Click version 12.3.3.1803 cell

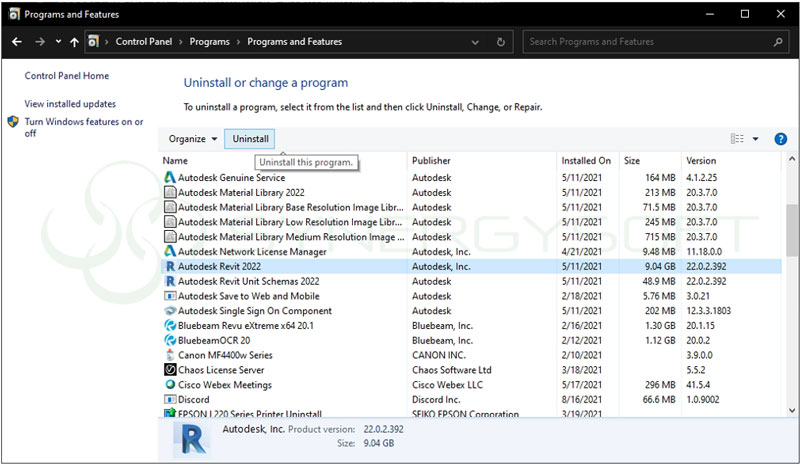pyautogui.click(x=708, y=311)
